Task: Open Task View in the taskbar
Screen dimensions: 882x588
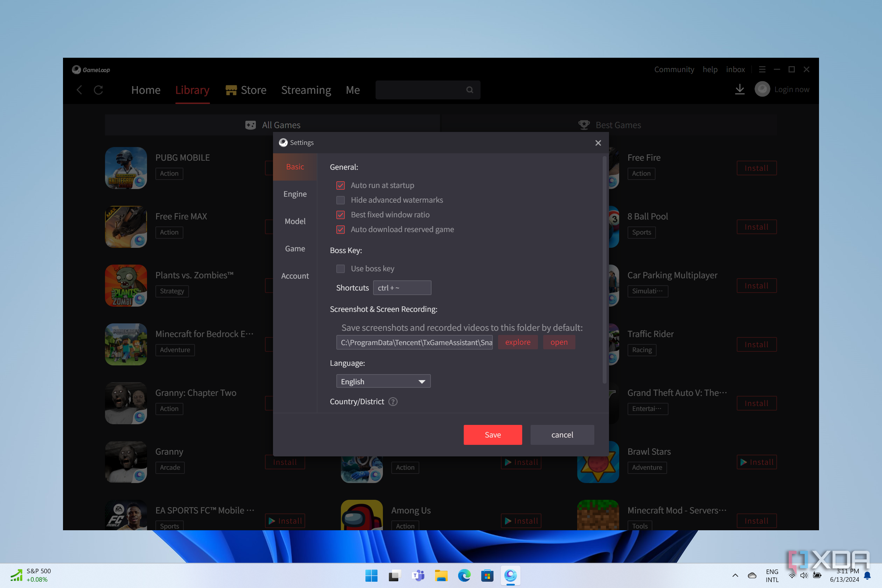Action: point(394,576)
